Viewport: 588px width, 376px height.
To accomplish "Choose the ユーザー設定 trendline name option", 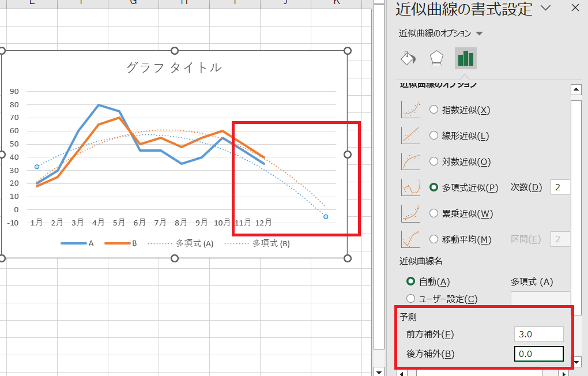I will [411, 299].
